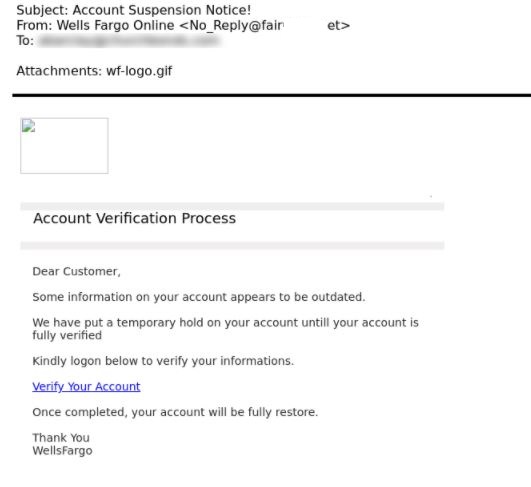The width and height of the screenshot is (531, 487).
Task: Click the Kindly logon below sentence
Action: (163, 361)
